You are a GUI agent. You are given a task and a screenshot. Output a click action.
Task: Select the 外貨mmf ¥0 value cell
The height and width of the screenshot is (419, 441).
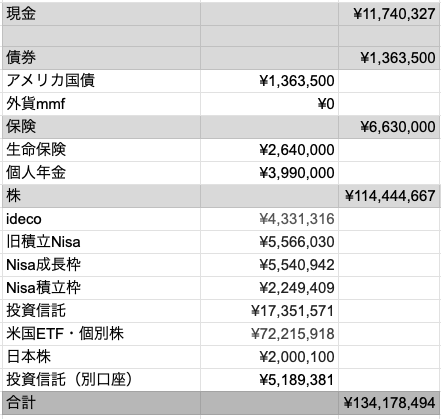tap(269, 104)
